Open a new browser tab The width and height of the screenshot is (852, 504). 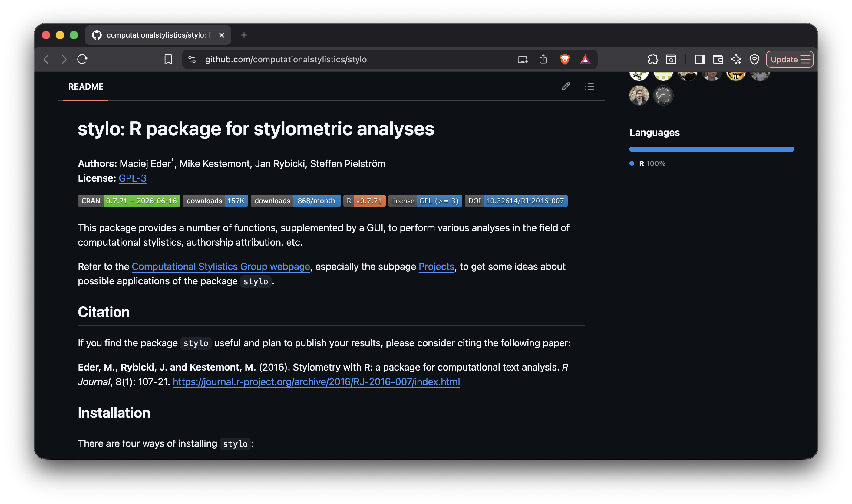click(244, 35)
